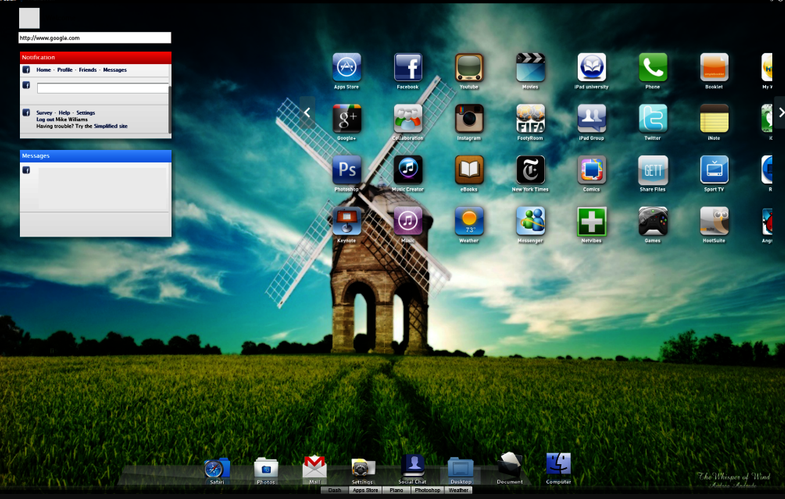Open the Keynote app
This screenshot has width=785, height=499.
[346, 221]
